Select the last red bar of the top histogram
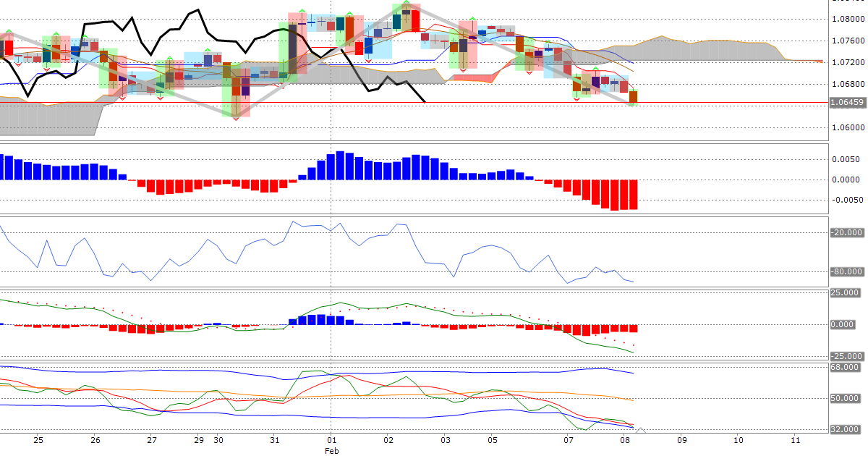 point(633,195)
